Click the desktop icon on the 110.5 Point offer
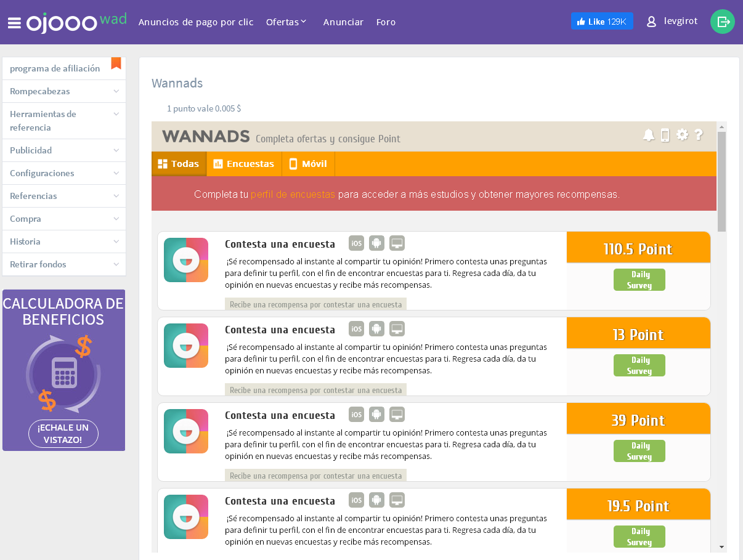 [397, 243]
